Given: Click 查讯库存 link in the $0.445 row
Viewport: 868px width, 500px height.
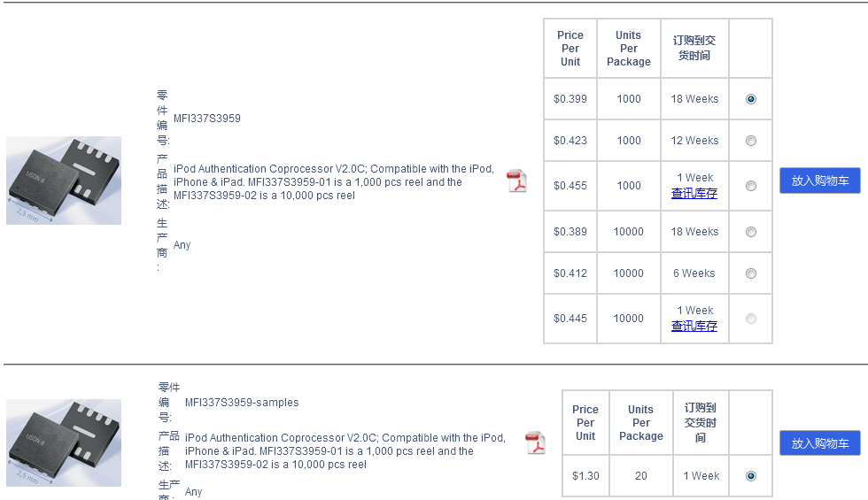Looking at the screenshot, I should point(694,326).
